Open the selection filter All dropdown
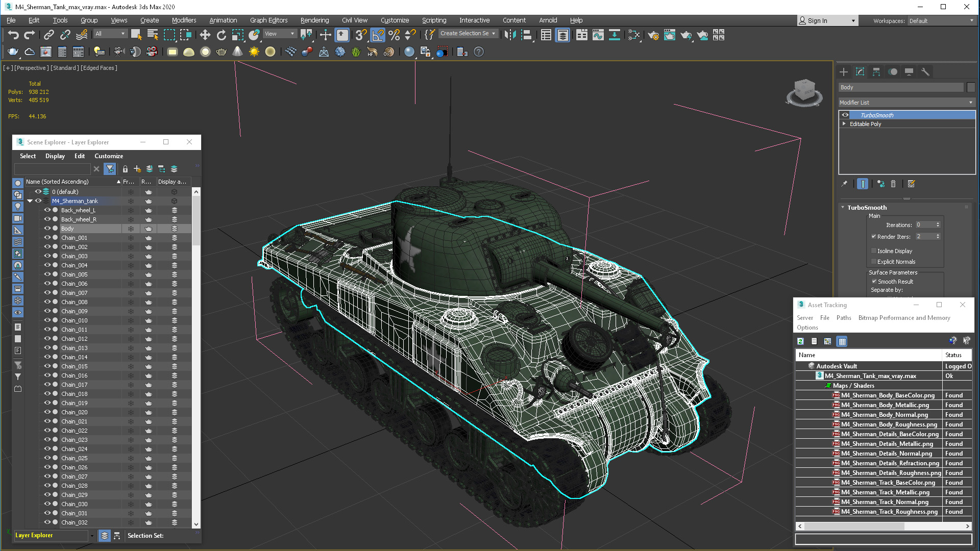Screen dimensions: 980x551 [x=110, y=34]
